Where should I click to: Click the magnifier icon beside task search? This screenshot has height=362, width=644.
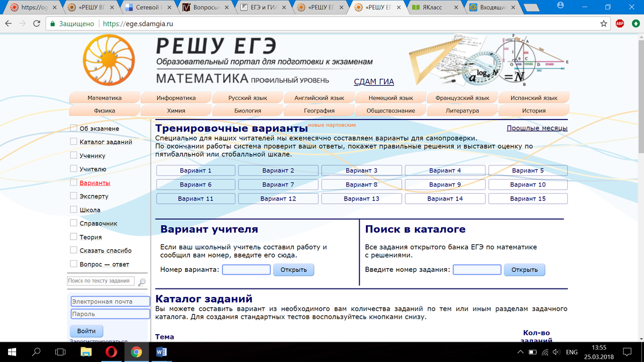tap(142, 282)
